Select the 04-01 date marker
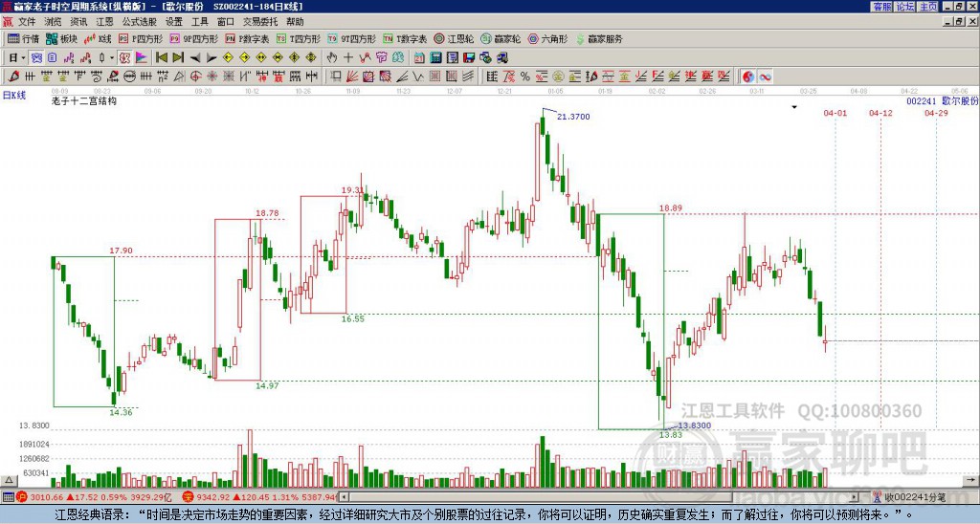This screenshot has height=524, width=980. coord(835,113)
